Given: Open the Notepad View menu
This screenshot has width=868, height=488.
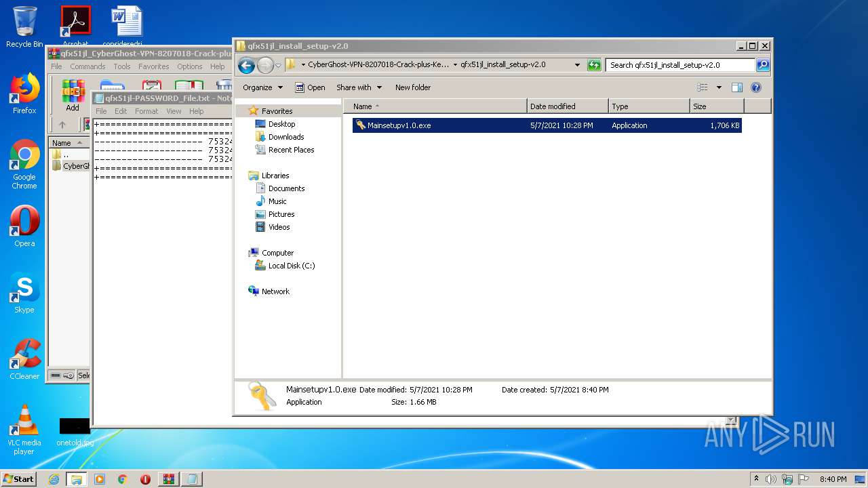Looking at the screenshot, I should point(174,111).
